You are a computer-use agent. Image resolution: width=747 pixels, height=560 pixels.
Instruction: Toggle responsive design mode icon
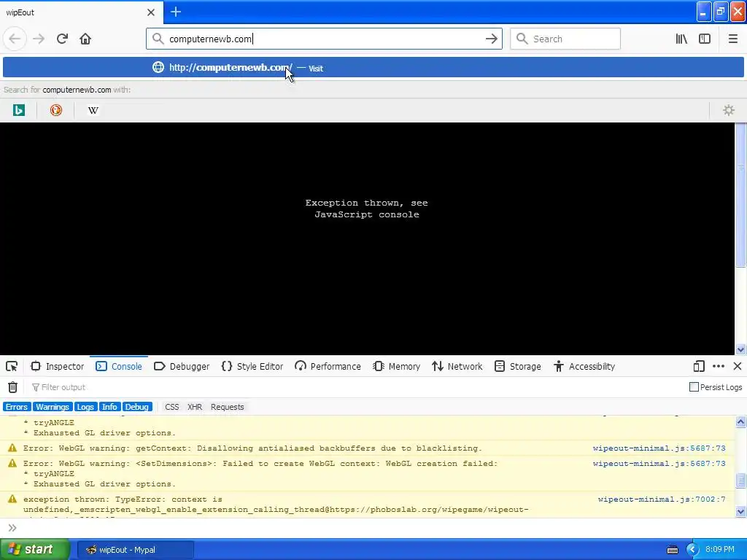tap(699, 366)
